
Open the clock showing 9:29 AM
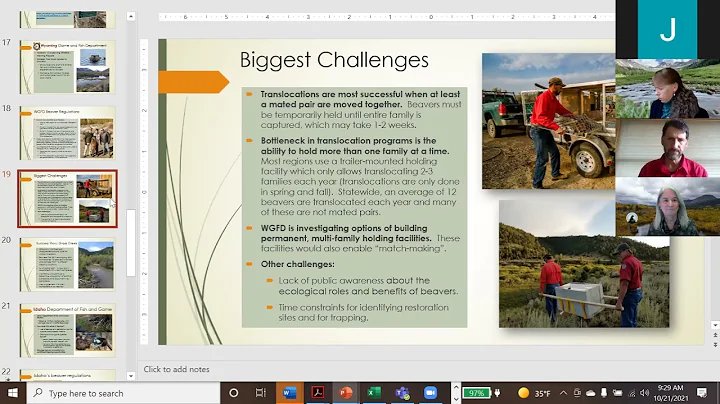pyautogui.click(x=670, y=393)
